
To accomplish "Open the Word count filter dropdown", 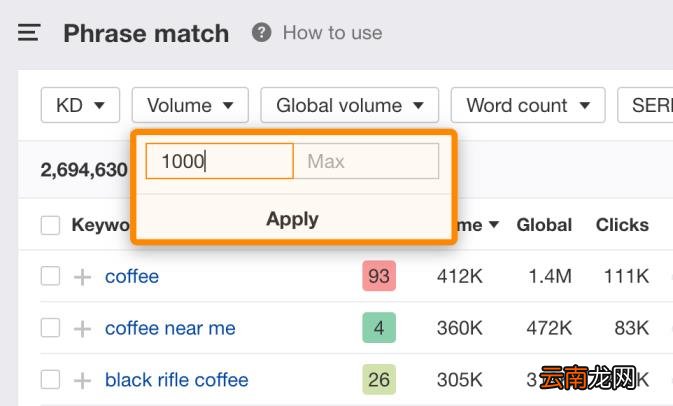I will pyautogui.click(x=528, y=105).
